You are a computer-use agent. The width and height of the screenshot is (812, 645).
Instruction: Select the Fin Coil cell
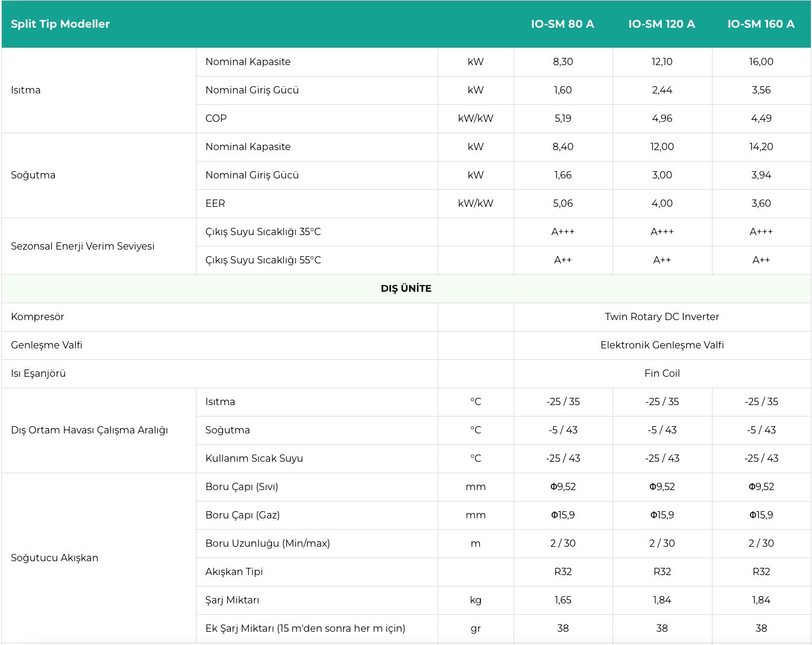click(x=662, y=374)
